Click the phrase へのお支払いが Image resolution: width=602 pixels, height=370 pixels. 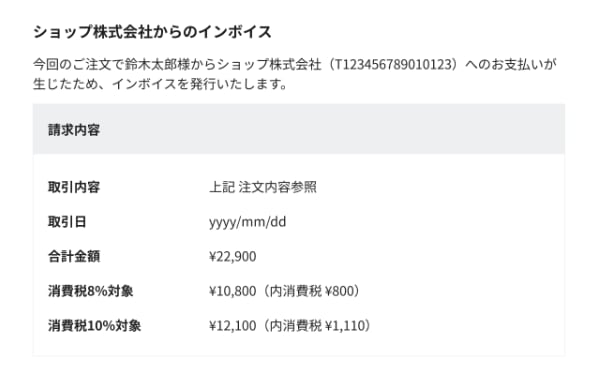(x=511, y=64)
